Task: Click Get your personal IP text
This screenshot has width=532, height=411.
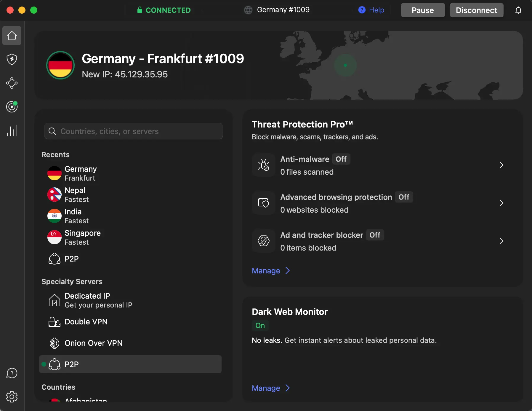Action: tap(98, 305)
